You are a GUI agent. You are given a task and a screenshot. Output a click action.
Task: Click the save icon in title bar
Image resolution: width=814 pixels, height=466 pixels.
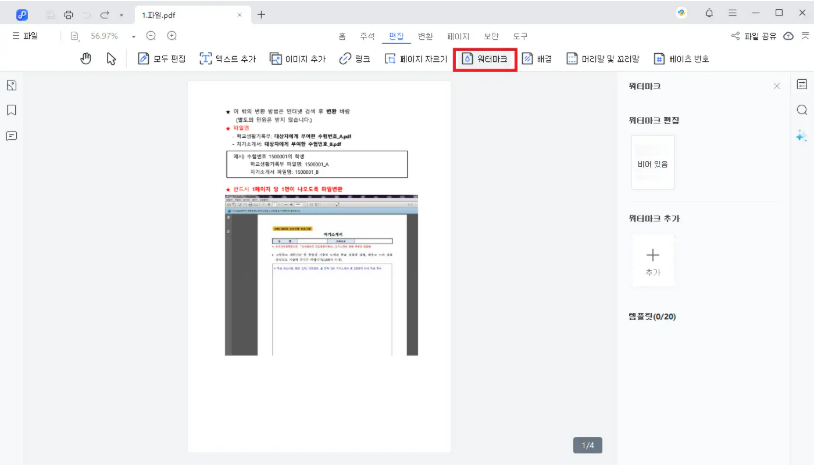click(50, 15)
